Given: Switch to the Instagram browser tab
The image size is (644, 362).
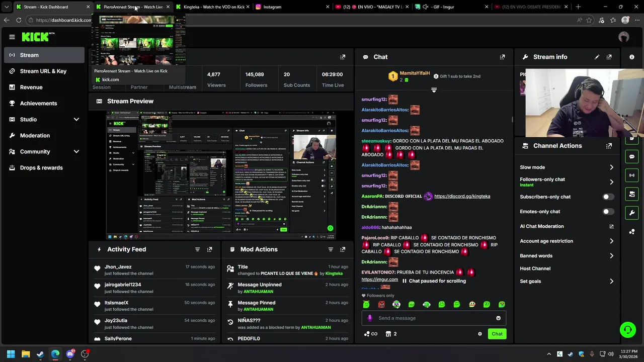Looking at the screenshot, I should point(288,7).
